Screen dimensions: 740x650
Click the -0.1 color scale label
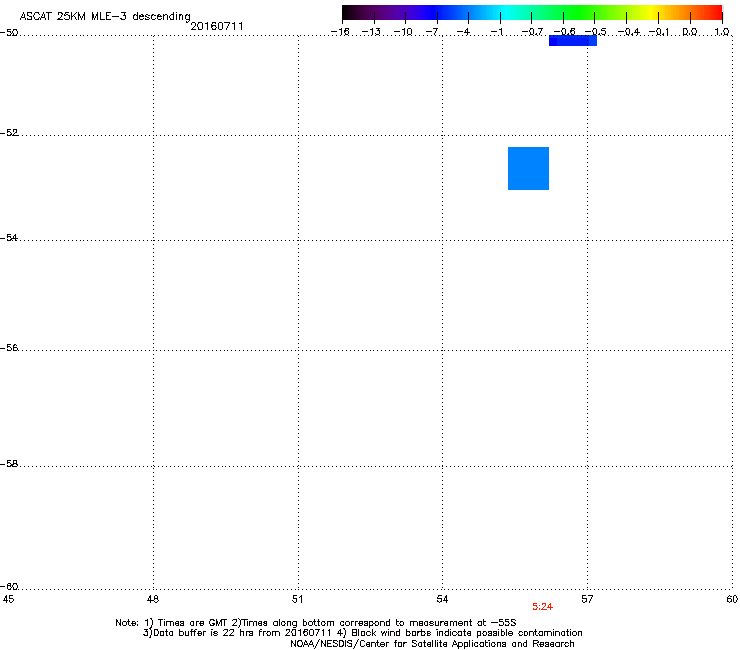tap(659, 32)
